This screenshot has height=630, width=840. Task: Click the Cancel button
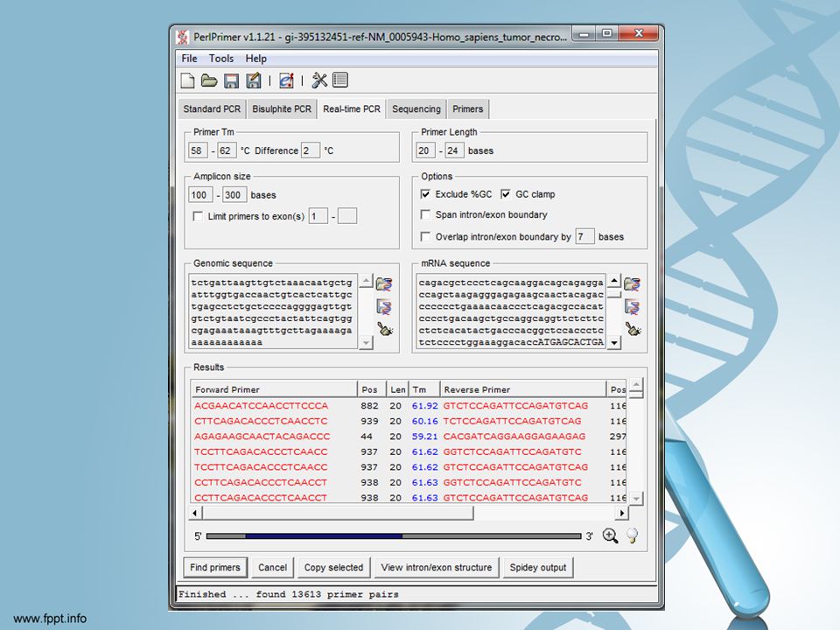point(273,567)
